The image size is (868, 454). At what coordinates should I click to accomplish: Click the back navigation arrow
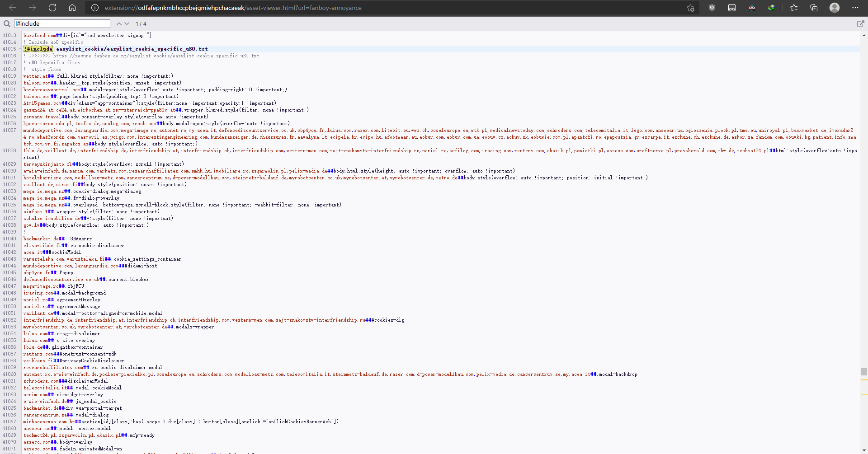pyautogui.click(x=13, y=8)
